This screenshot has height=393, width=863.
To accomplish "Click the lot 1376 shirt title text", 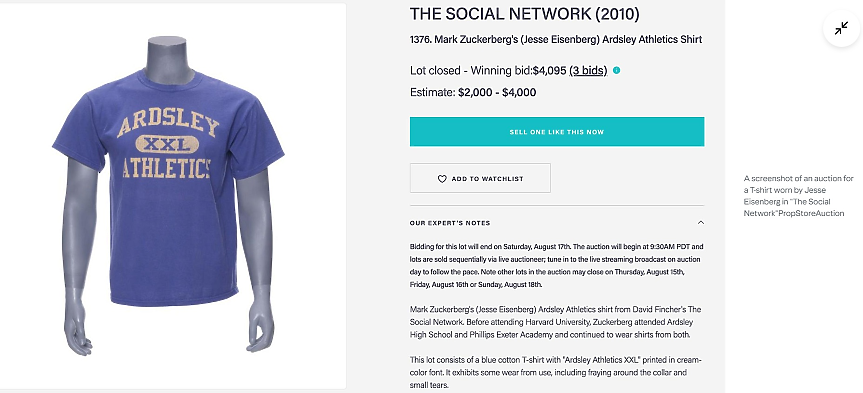I will tap(556, 40).
